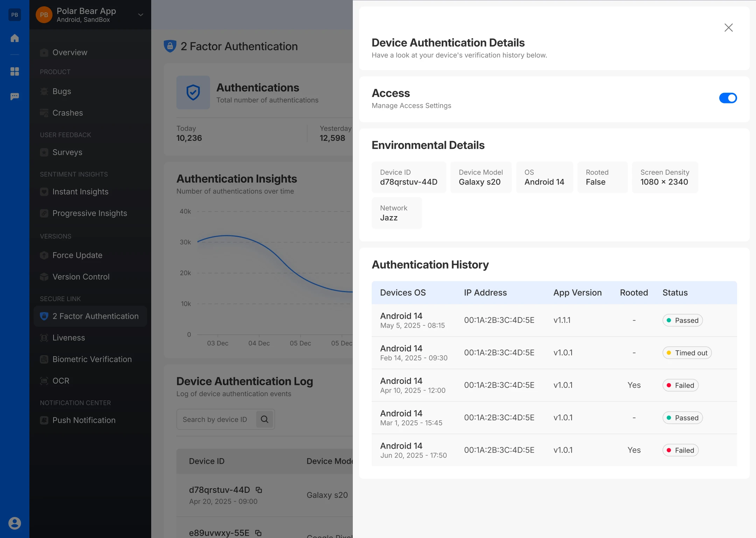Open the chat feedback icon
Viewport: 756px width, 538px height.
(x=15, y=96)
